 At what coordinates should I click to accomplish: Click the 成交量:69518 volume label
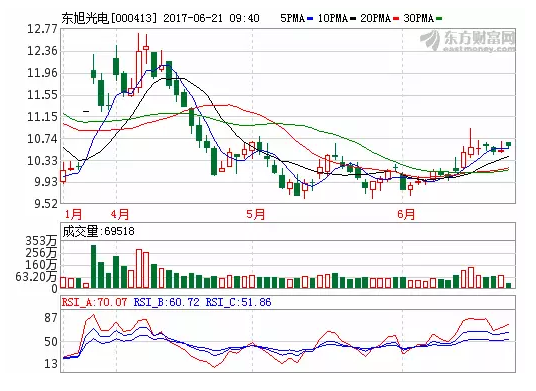[98, 231]
